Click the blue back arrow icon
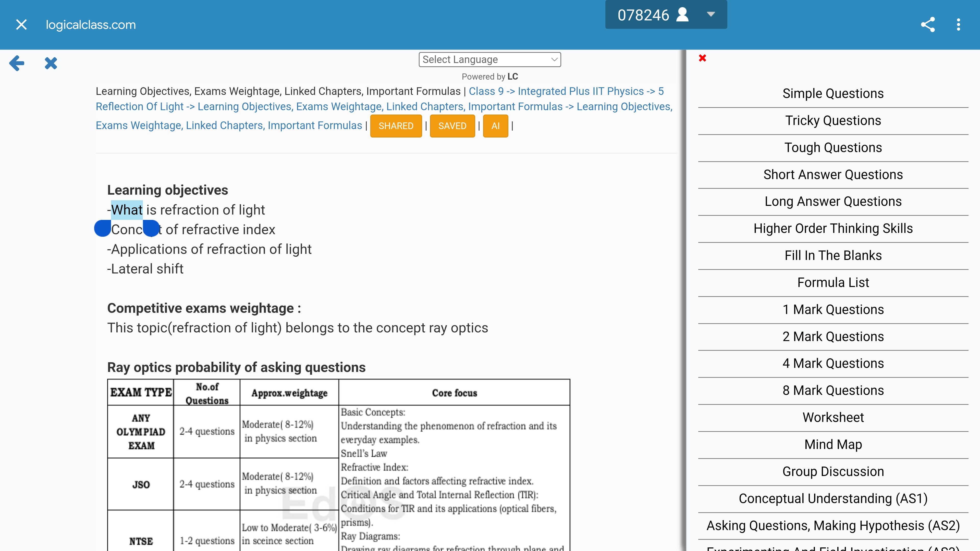 coord(17,63)
